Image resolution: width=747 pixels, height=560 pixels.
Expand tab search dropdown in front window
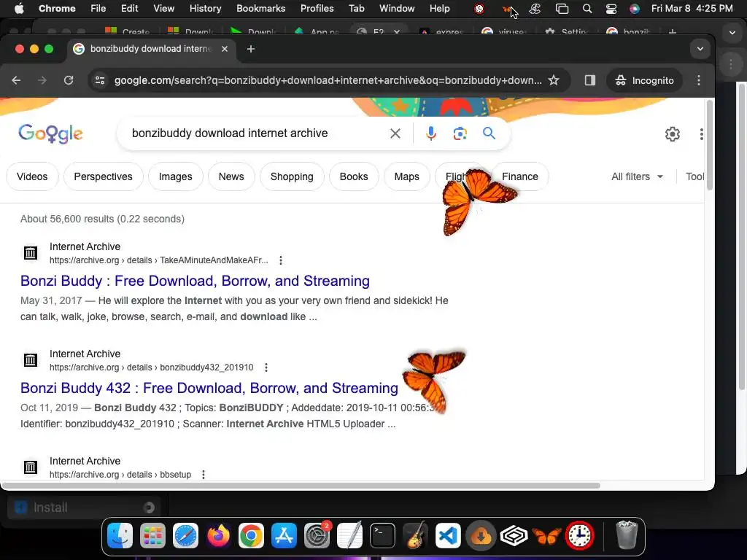(700, 49)
